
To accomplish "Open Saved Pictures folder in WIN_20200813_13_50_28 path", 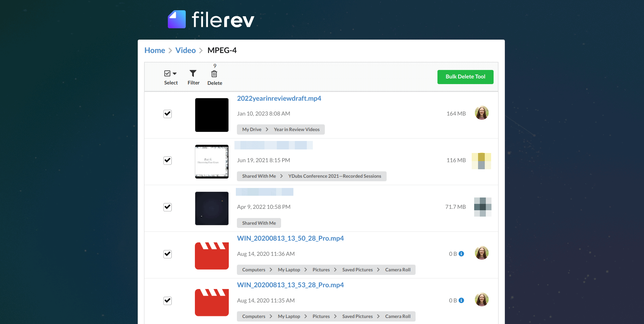I will point(357,270).
